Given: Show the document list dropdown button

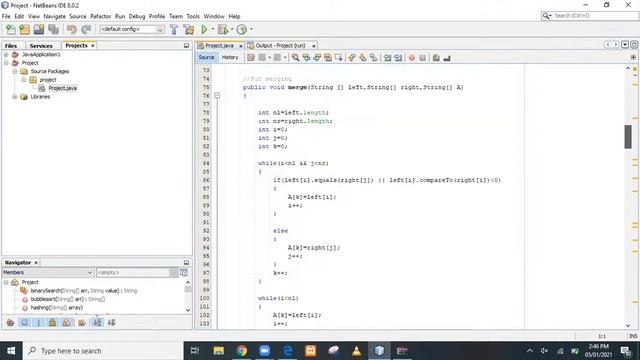Looking at the screenshot, I should (x=625, y=44).
